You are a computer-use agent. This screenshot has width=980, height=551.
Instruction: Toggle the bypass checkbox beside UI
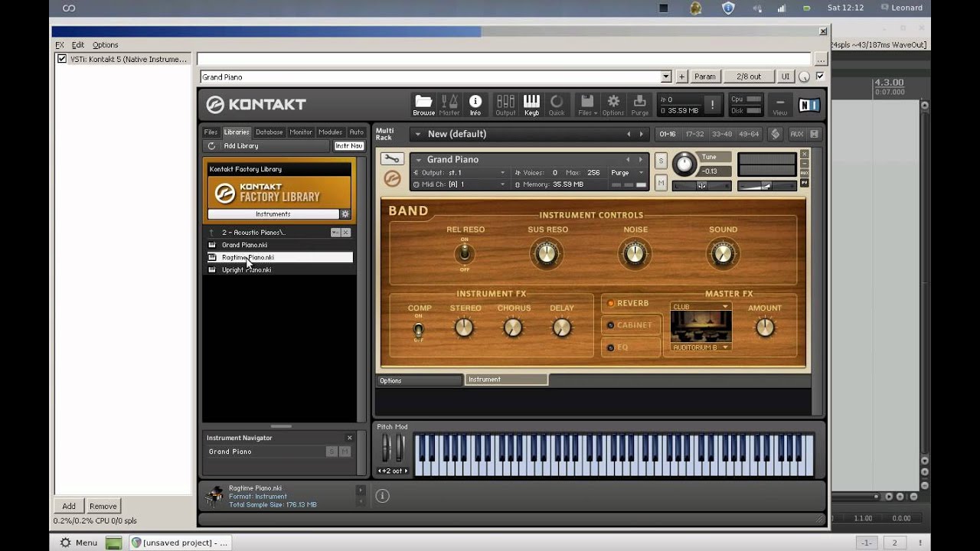click(820, 77)
